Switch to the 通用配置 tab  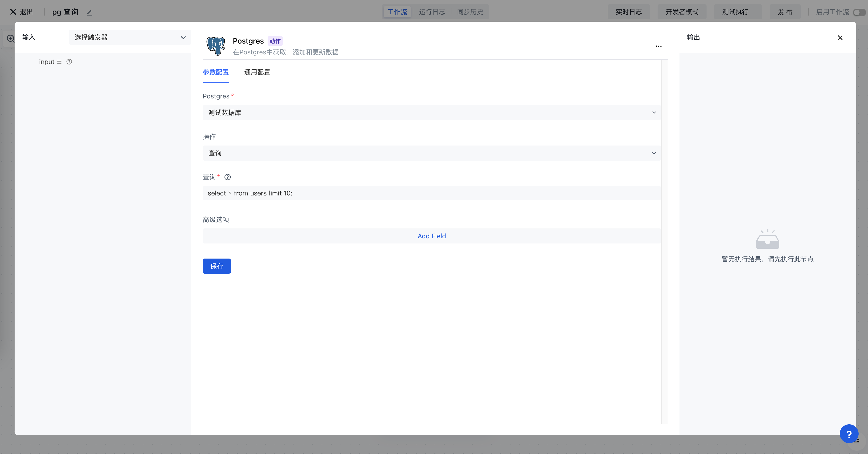[257, 72]
